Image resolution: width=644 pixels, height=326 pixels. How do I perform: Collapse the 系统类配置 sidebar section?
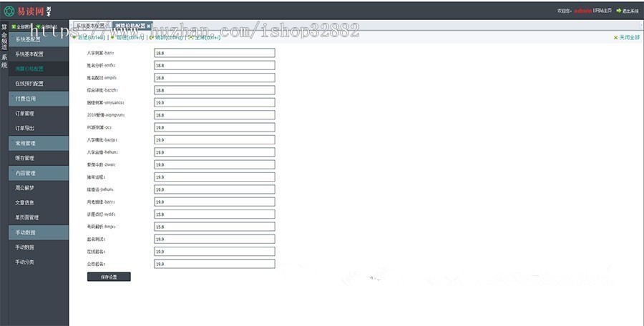coord(39,39)
